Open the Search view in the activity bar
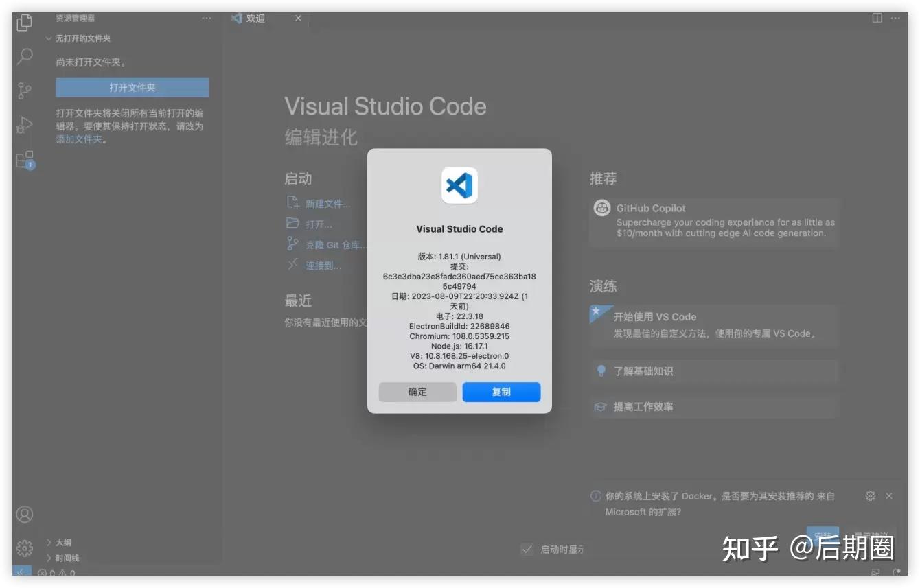Image resolution: width=920 pixels, height=588 pixels. pyautogui.click(x=25, y=56)
